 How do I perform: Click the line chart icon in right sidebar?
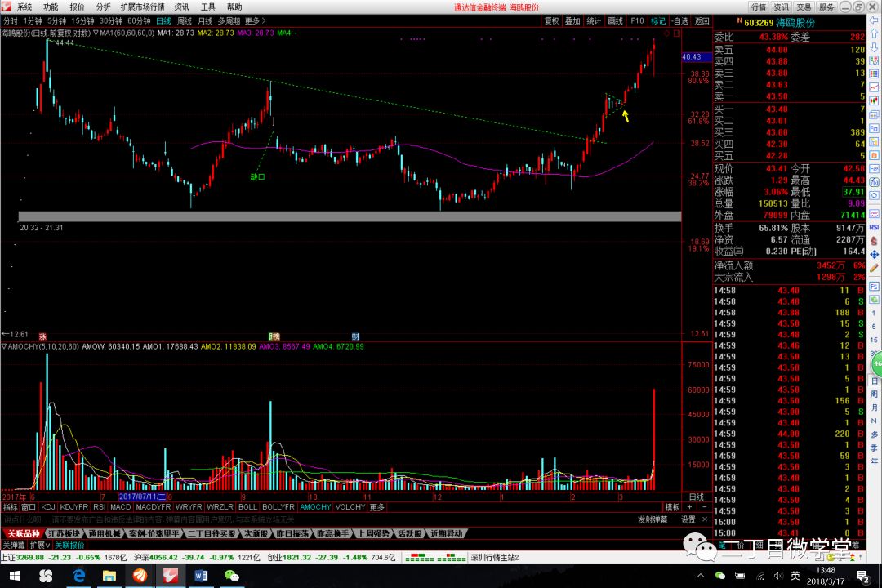click(x=874, y=87)
